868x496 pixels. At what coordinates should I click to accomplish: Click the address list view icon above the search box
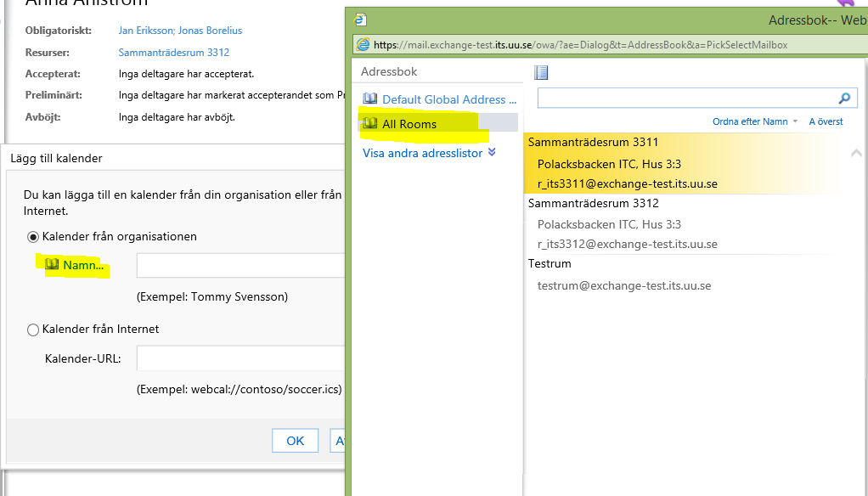tap(541, 72)
